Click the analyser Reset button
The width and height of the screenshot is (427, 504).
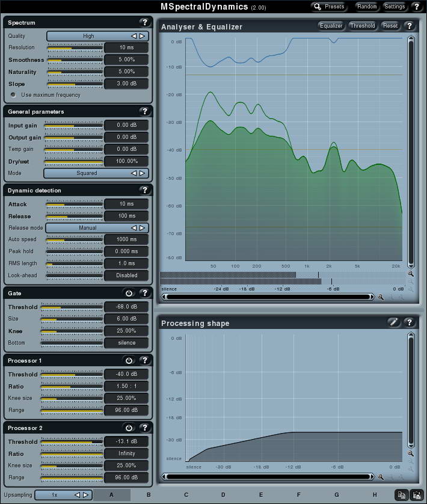point(390,26)
